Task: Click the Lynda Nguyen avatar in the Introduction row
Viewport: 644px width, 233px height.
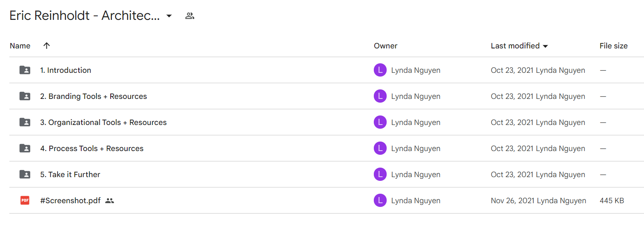Action: [380, 70]
